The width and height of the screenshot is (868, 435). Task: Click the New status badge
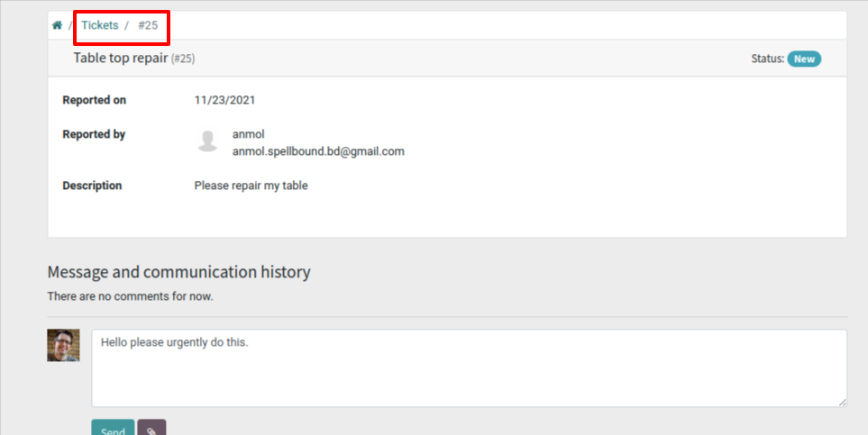click(804, 59)
